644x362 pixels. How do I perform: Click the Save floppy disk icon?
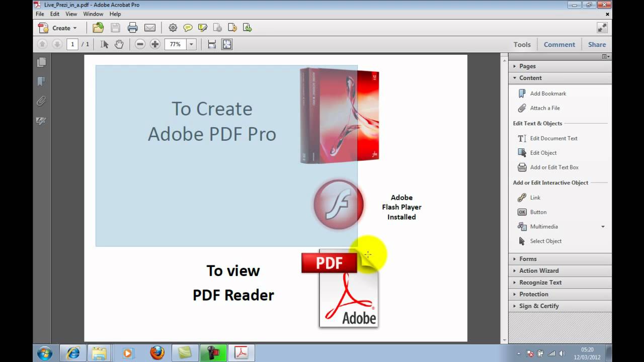[x=115, y=28]
